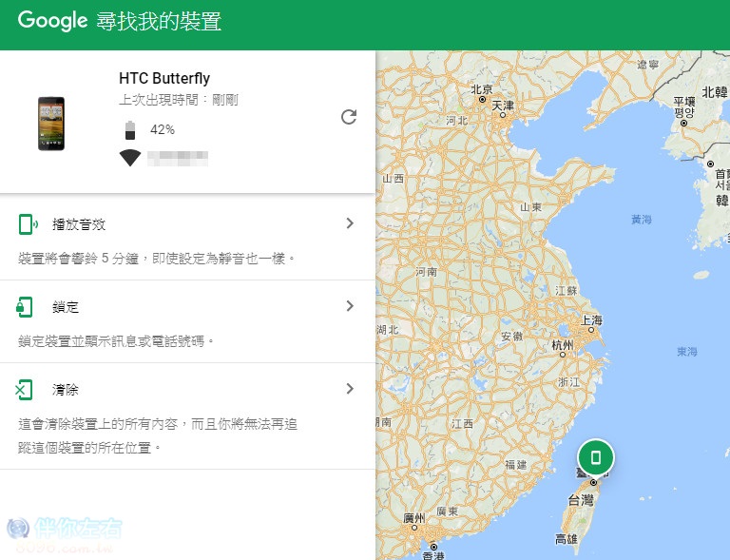
Task: Click 浙江 province label on map
Action: (x=569, y=382)
